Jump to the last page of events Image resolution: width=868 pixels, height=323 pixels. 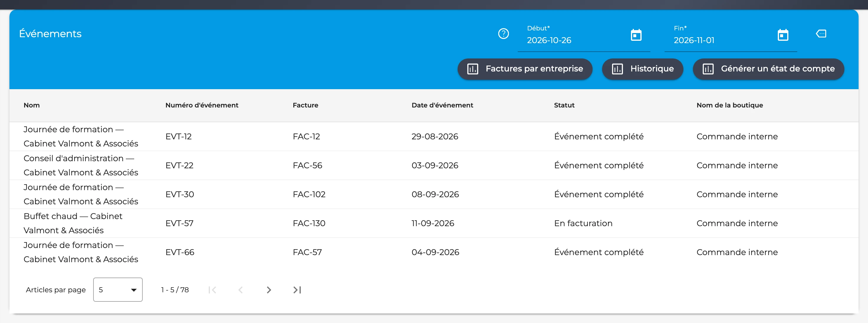point(297,290)
